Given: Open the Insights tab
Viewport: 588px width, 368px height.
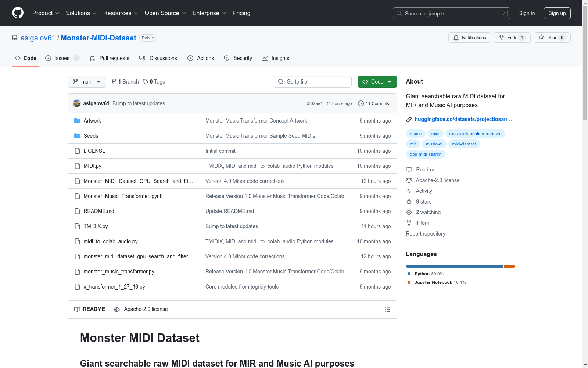Looking at the screenshot, I should pyautogui.click(x=276, y=58).
